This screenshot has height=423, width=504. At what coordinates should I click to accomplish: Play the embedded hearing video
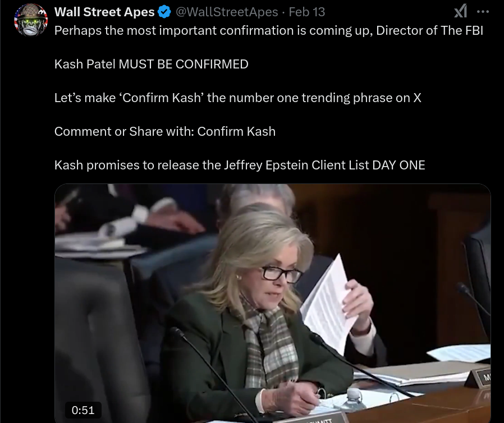pos(273,303)
